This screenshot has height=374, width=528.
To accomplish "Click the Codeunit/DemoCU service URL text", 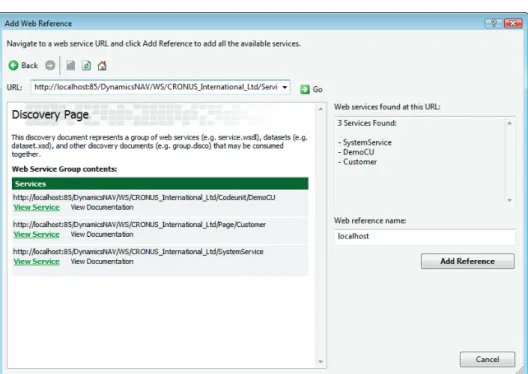I will coord(144,198).
